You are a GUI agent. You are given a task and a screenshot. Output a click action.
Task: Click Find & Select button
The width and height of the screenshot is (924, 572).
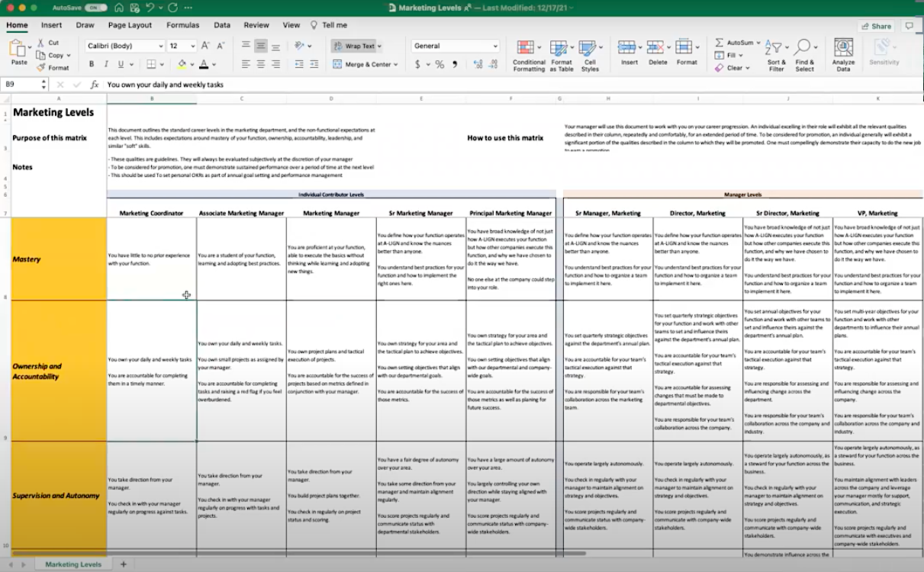tap(804, 55)
